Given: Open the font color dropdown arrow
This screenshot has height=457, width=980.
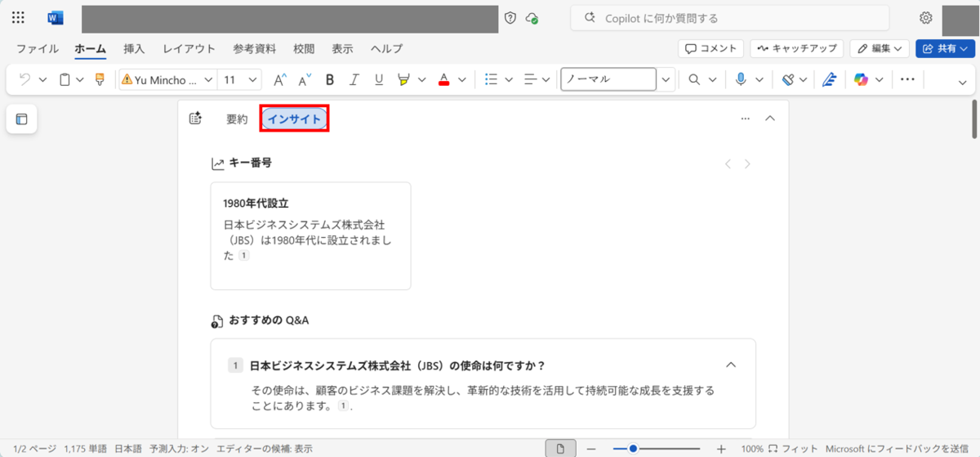Looking at the screenshot, I should coord(461,79).
